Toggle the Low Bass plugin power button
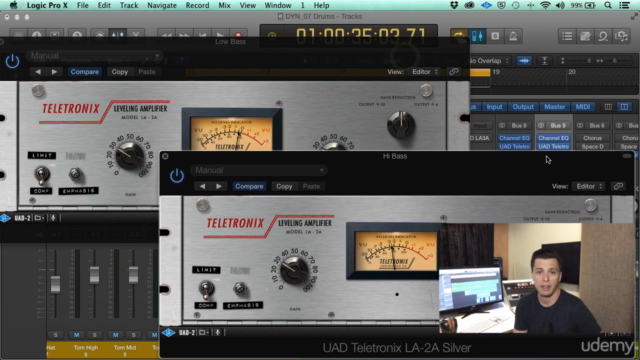The width and height of the screenshot is (640, 360). (12, 61)
